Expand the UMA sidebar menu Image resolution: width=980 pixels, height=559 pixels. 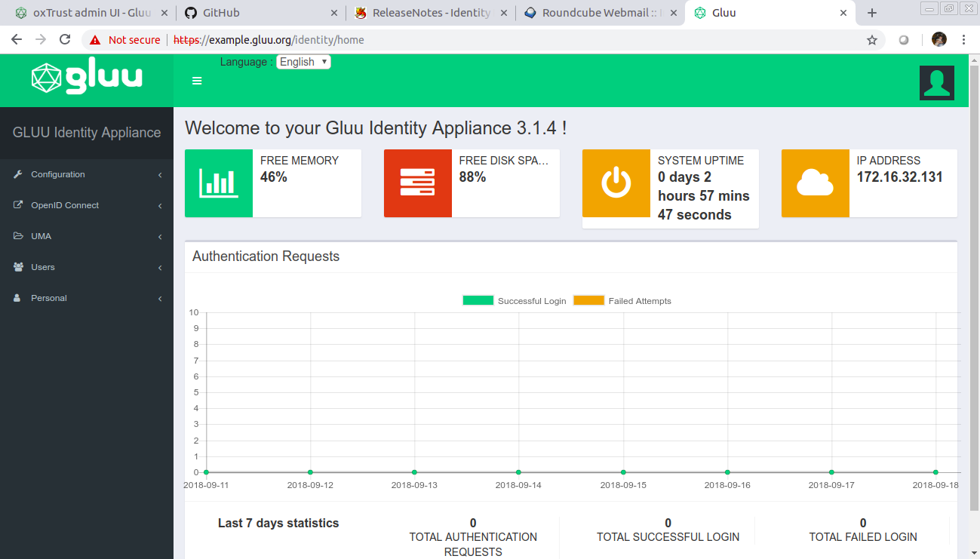pyautogui.click(x=41, y=236)
